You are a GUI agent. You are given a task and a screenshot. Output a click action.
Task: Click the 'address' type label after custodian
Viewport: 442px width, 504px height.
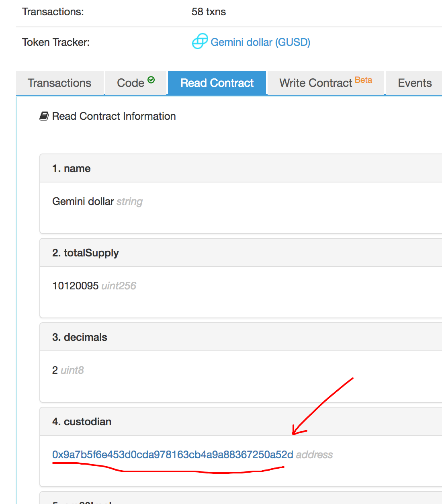315,455
